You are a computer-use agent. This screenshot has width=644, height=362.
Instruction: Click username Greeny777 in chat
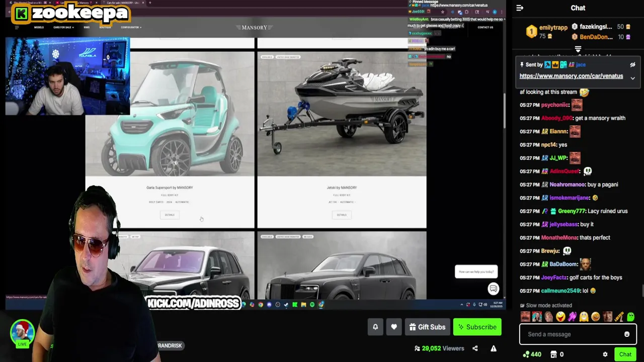click(572, 211)
